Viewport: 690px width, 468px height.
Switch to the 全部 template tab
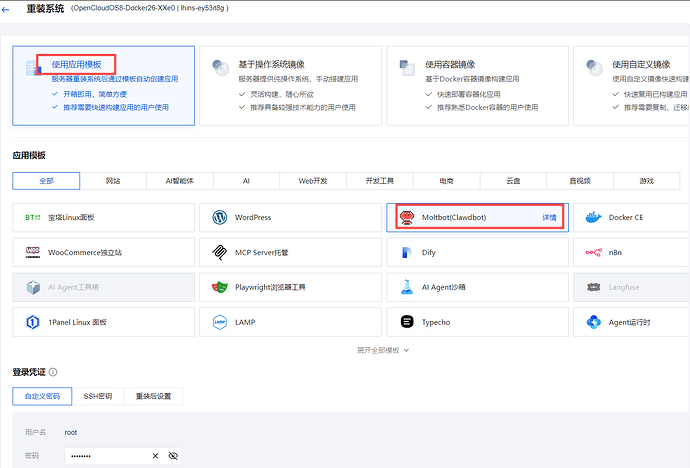[46, 181]
